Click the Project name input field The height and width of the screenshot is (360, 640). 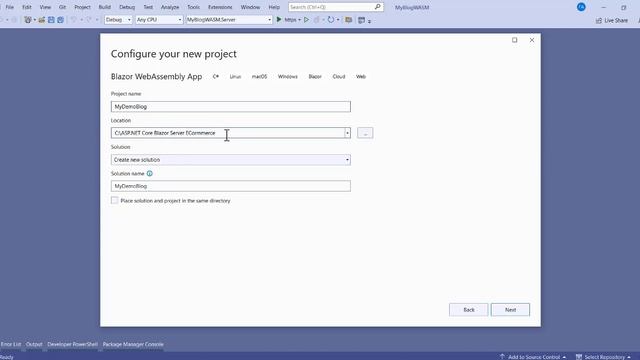(231, 107)
